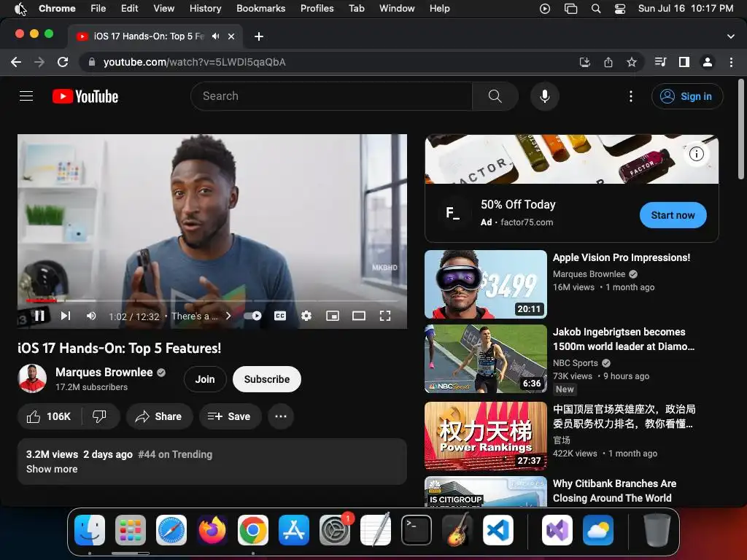Join Marques Brownlee channel membership
This screenshot has width=747, height=560.
tap(205, 379)
